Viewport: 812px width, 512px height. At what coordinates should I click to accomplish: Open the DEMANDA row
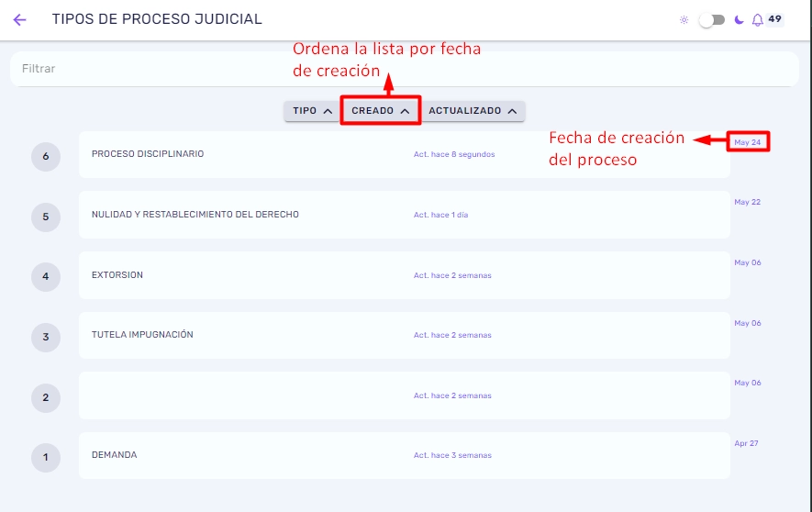[405, 456]
